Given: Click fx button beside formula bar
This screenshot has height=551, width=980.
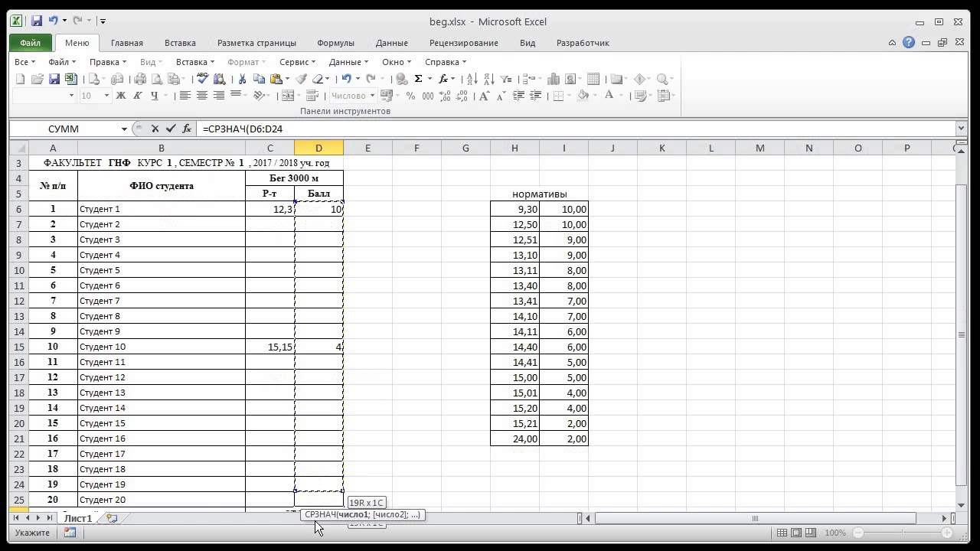Looking at the screenshot, I should click(187, 129).
